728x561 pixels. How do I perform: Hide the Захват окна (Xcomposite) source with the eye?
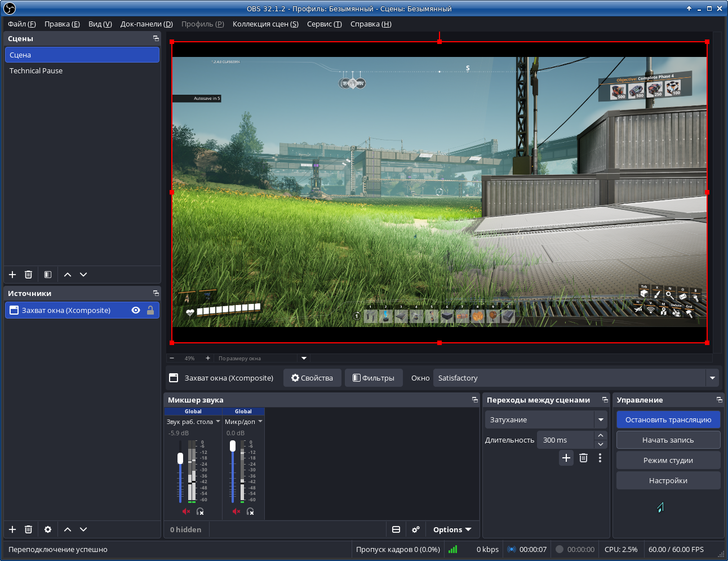click(136, 310)
